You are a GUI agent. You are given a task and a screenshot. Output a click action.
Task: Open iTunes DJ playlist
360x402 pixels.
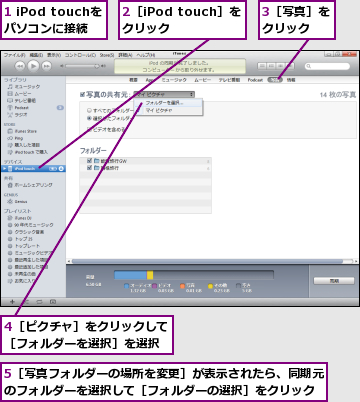pyautogui.click(x=20, y=218)
